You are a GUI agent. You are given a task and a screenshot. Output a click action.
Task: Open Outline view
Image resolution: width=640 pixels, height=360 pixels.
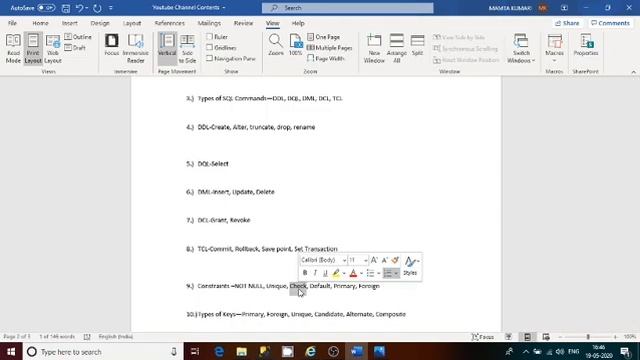point(78,37)
